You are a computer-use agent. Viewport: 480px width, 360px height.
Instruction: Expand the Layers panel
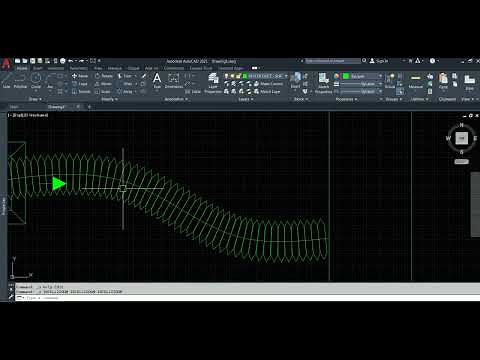(x=245, y=99)
